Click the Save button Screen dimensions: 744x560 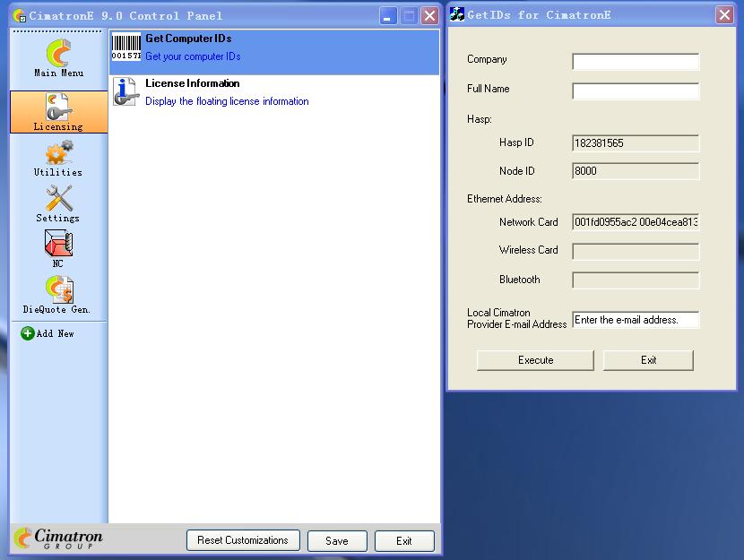(x=337, y=541)
